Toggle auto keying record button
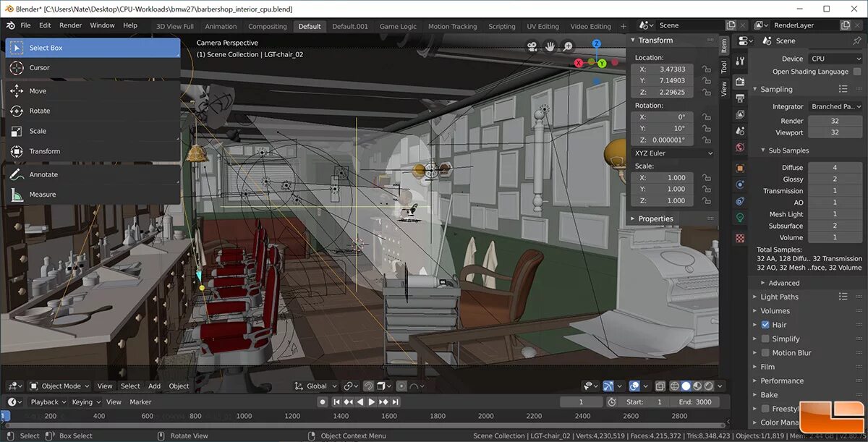Viewport: 868px width, 442px height. click(323, 402)
